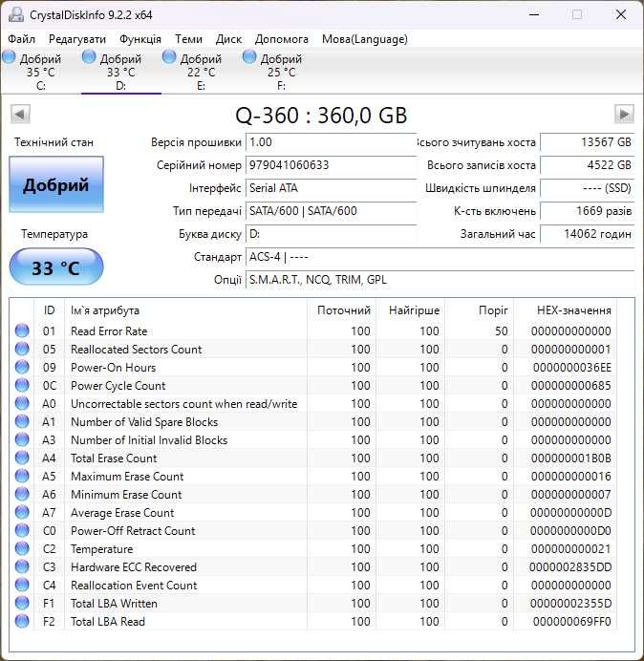Click the health orb on disk E: tab
644x661 pixels.
[x=169, y=56]
